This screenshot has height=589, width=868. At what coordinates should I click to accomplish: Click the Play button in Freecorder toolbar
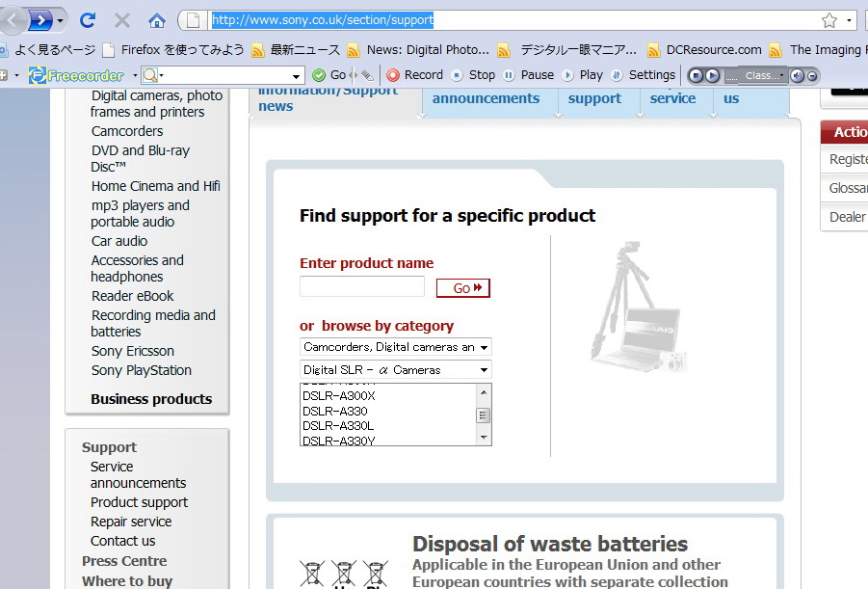click(x=582, y=75)
